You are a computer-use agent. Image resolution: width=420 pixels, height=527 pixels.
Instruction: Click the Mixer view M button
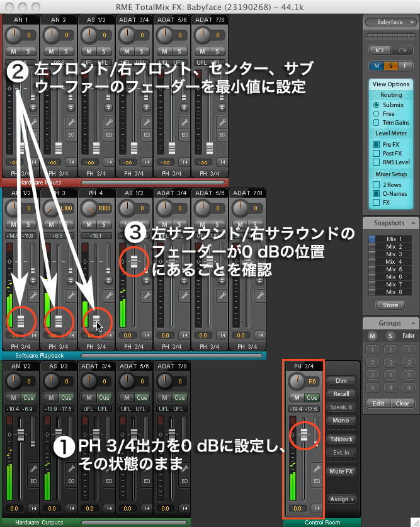pyautogui.click(x=376, y=65)
